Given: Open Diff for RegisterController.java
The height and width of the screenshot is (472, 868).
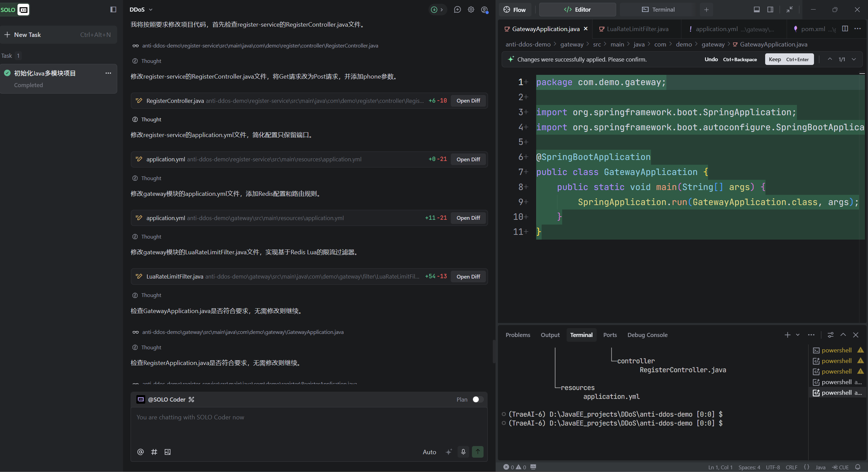Looking at the screenshot, I should pyautogui.click(x=468, y=101).
